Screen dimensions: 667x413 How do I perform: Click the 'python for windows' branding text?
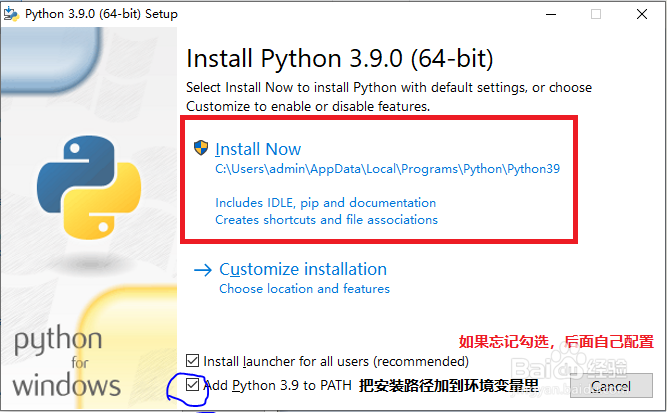(x=64, y=360)
